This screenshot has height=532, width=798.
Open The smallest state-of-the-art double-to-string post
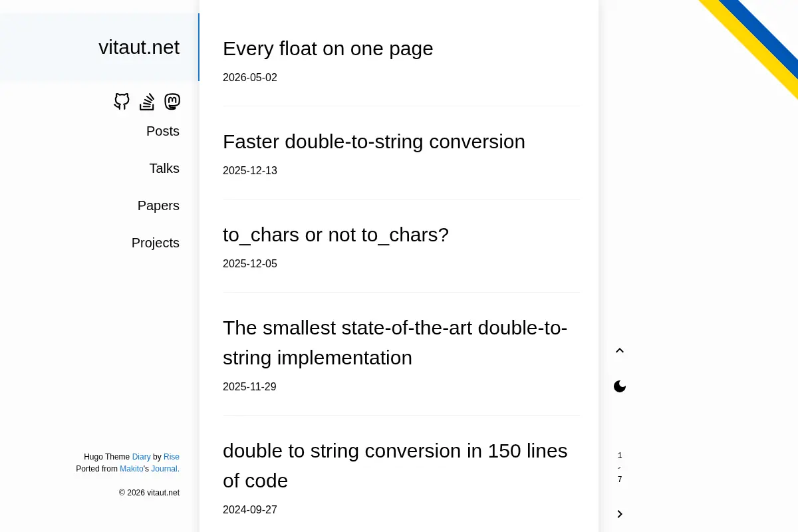coord(395,342)
